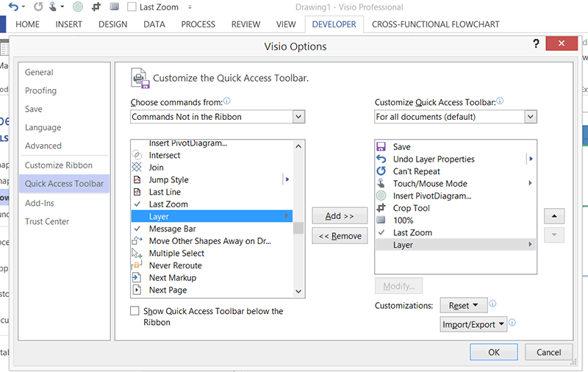Viewport: 588px width, 372px height.
Task: Click commands list scrollbar up arrow
Action: point(298,146)
